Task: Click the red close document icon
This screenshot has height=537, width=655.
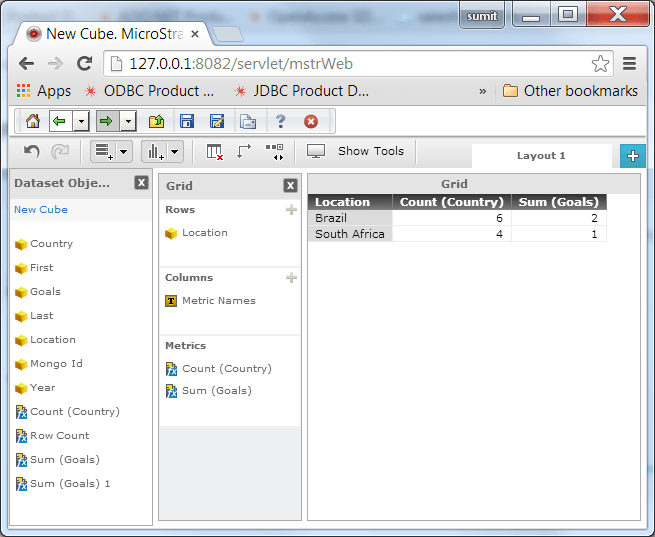Action: (x=311, y=121)
